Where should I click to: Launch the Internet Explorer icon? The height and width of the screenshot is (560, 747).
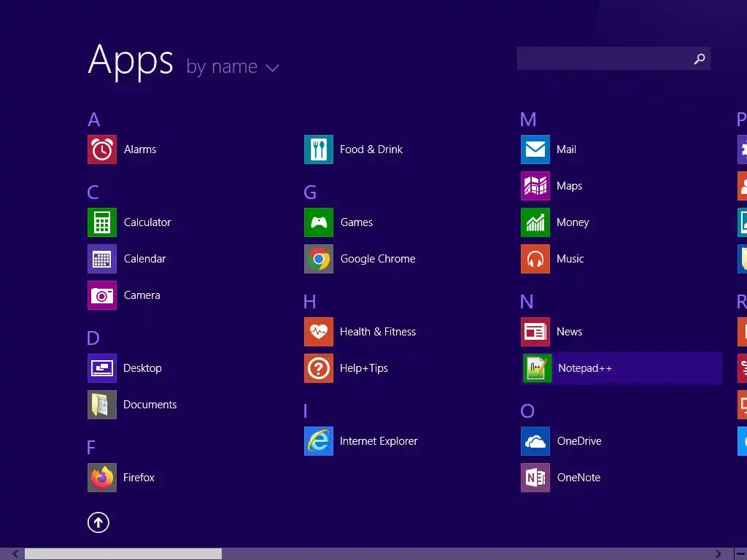(319, 441)
